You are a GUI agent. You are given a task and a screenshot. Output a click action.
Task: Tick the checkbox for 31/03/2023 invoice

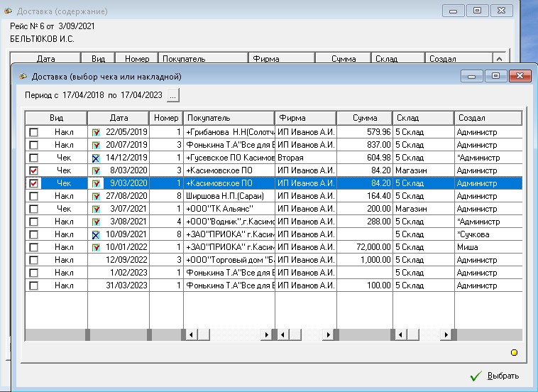(33, 285)
